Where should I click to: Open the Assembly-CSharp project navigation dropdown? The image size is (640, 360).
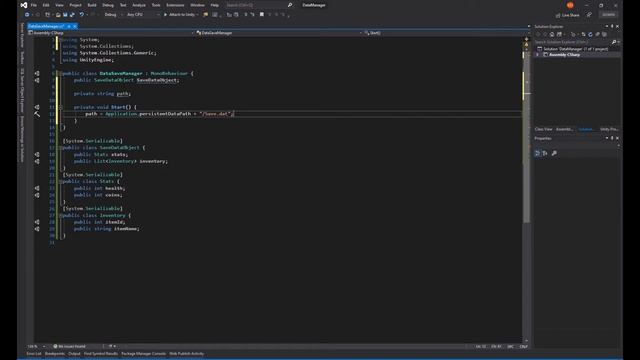click(110, 33)
